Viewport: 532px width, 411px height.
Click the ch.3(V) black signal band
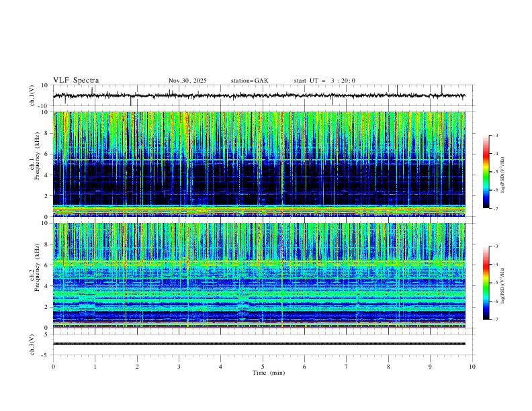[x=259, y=344]
